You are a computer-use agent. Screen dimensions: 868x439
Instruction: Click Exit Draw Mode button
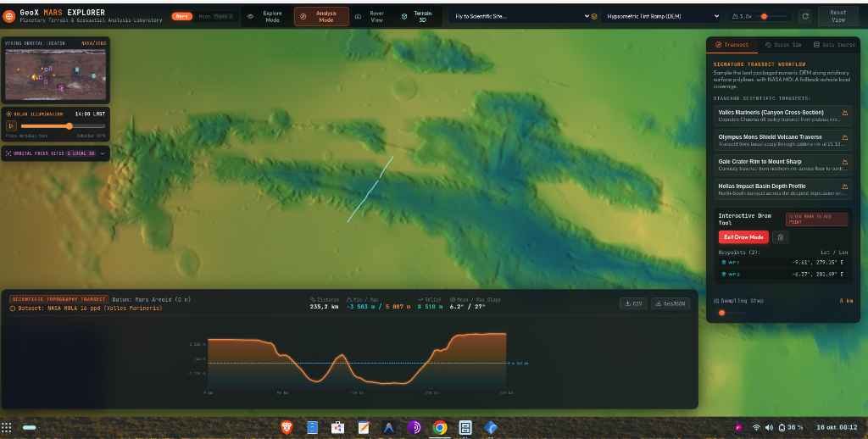(743, 237)
